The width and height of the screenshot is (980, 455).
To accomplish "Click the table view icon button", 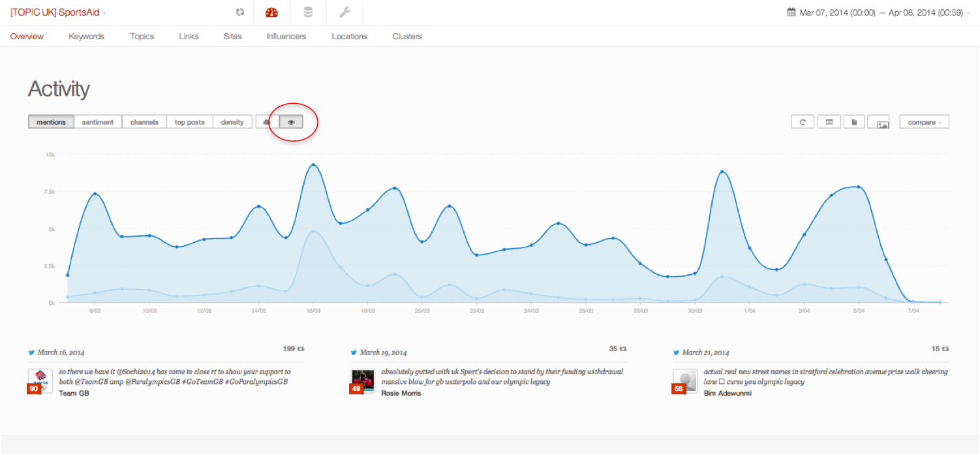I will pyautogui.click(x=829, y=122).
